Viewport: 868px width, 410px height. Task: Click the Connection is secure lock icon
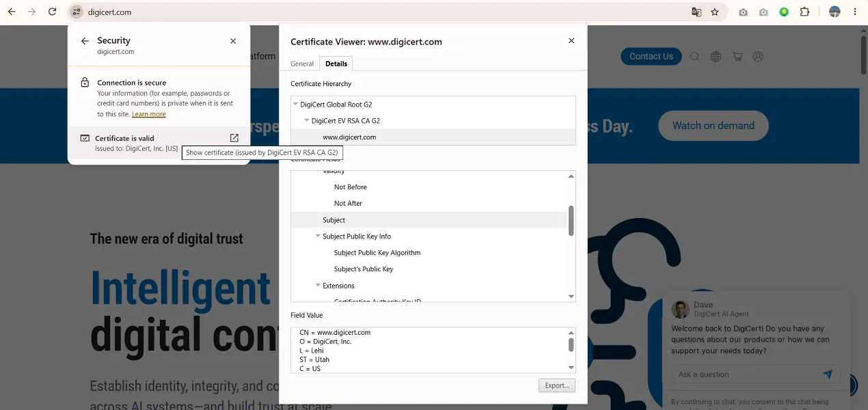pyautogui.click(x=85, y=83)
